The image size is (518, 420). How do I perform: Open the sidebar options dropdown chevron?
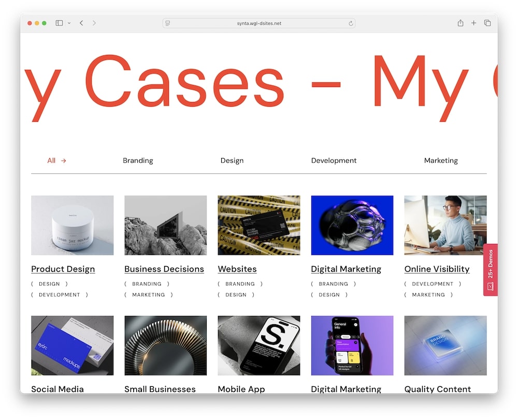pyautogui.click(x=69, y=23)
